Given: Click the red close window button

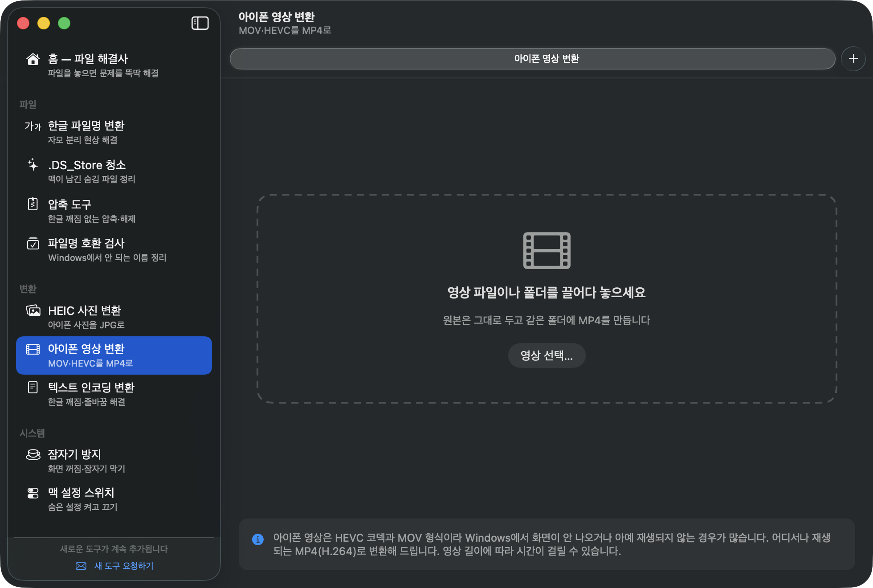Looking at the screenshot, I should pyautogui.click(x=23, y=23).
